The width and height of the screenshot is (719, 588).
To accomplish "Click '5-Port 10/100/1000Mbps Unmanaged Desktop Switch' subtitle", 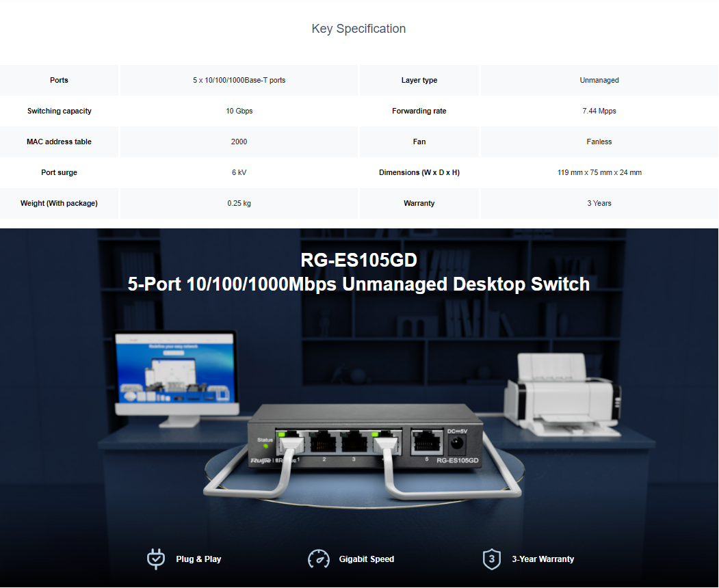I will click(x=358, y=284).
